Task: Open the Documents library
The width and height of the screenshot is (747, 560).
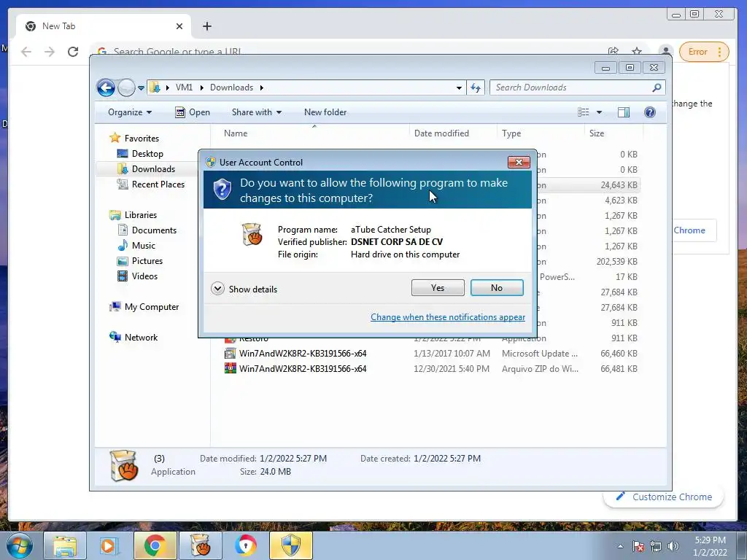Action: click(154, 230)
